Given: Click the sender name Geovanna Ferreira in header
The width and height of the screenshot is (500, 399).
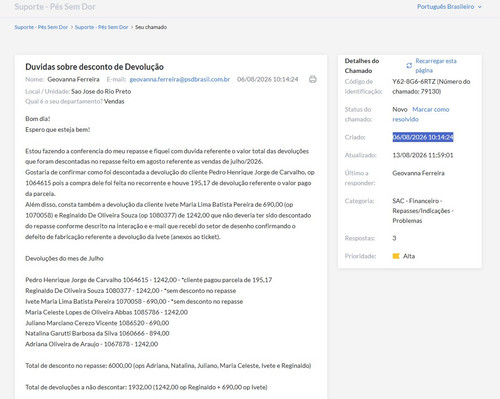Looking at the screenshot, I should tap(73, 79).
